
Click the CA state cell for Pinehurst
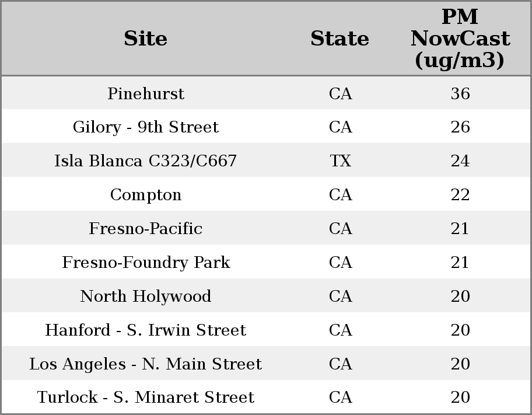[x=340, y=93]
